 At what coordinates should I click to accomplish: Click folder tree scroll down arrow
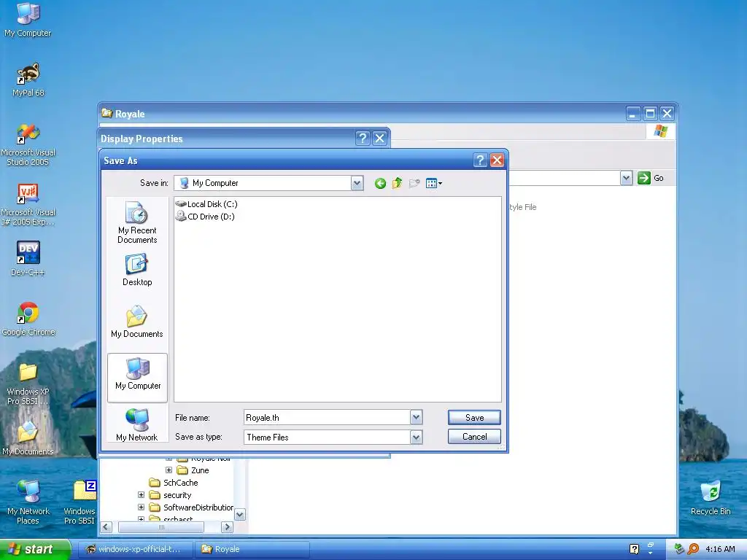coord(239,514)
